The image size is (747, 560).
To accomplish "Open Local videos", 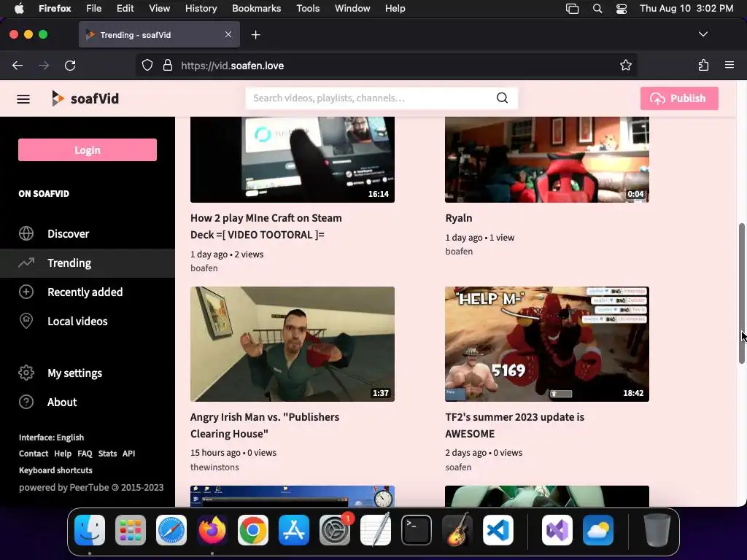I will (x=77, y=322).
